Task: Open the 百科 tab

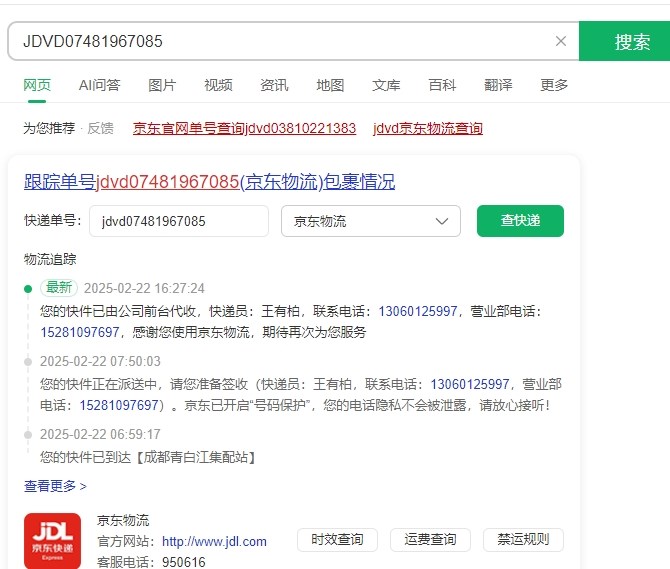Action: coord(442,85)
